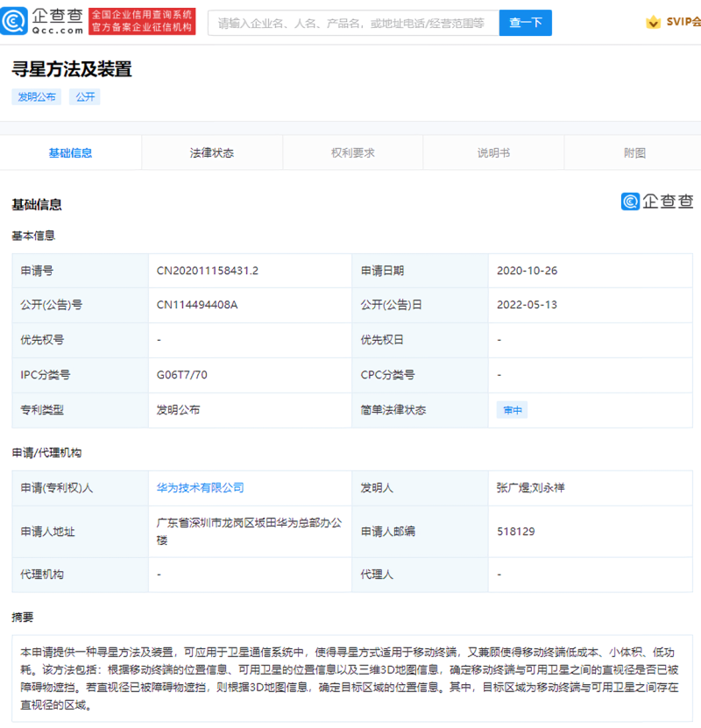Select applicant postcode 518129
Screen dimensions: 701x728
[x=516, y=531]
